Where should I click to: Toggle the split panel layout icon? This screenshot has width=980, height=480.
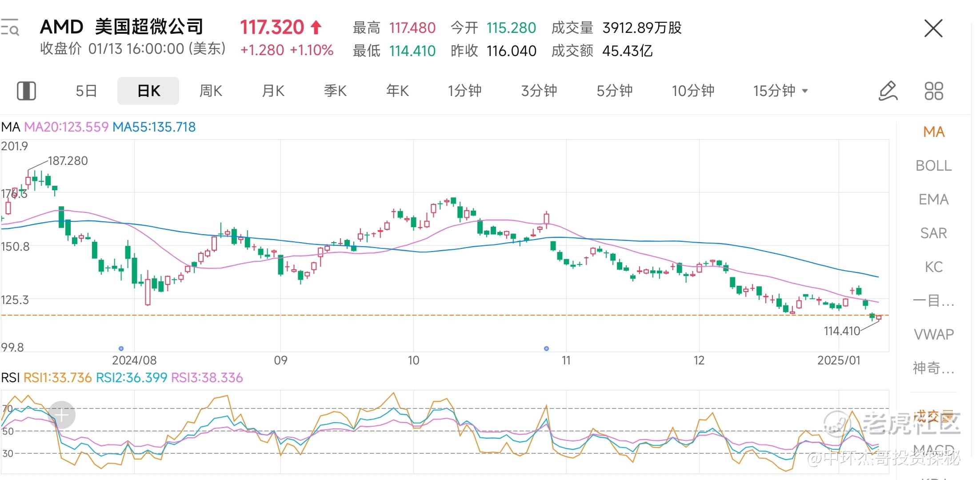pos(26,91)
